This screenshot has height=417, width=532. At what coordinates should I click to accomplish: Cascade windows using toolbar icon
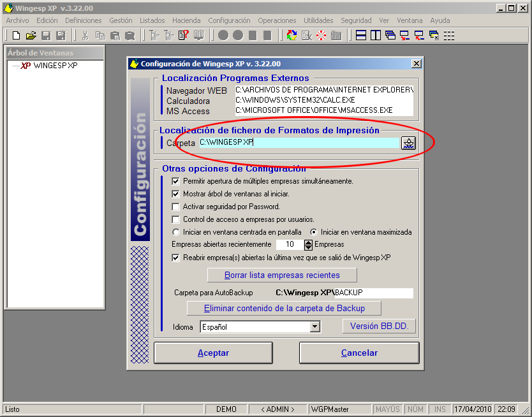click(390, 35)
